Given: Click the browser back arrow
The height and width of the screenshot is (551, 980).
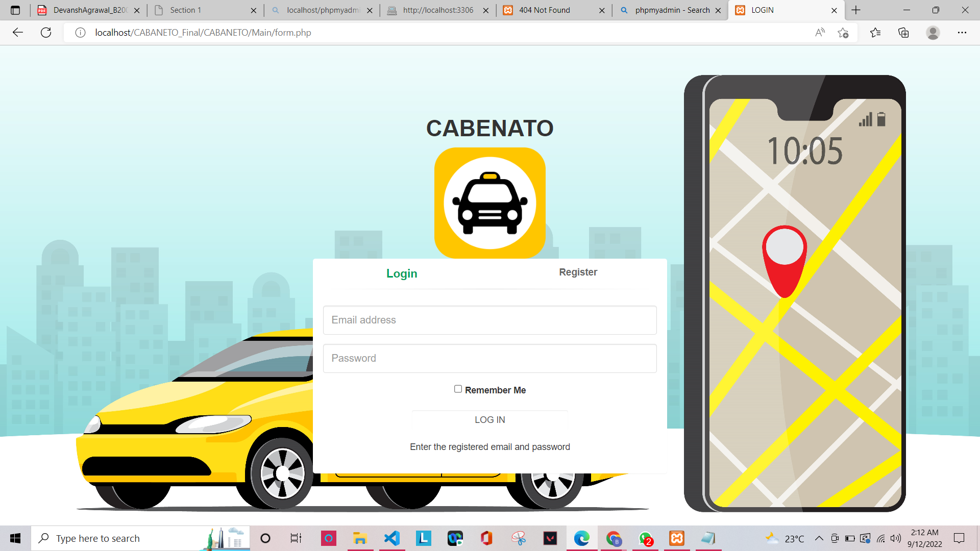Looking at the screenshot, I should coord(18,32).
